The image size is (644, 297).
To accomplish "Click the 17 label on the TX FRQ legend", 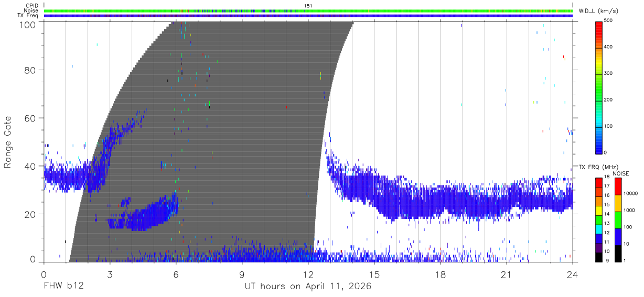I will click(x=606, y=186).
